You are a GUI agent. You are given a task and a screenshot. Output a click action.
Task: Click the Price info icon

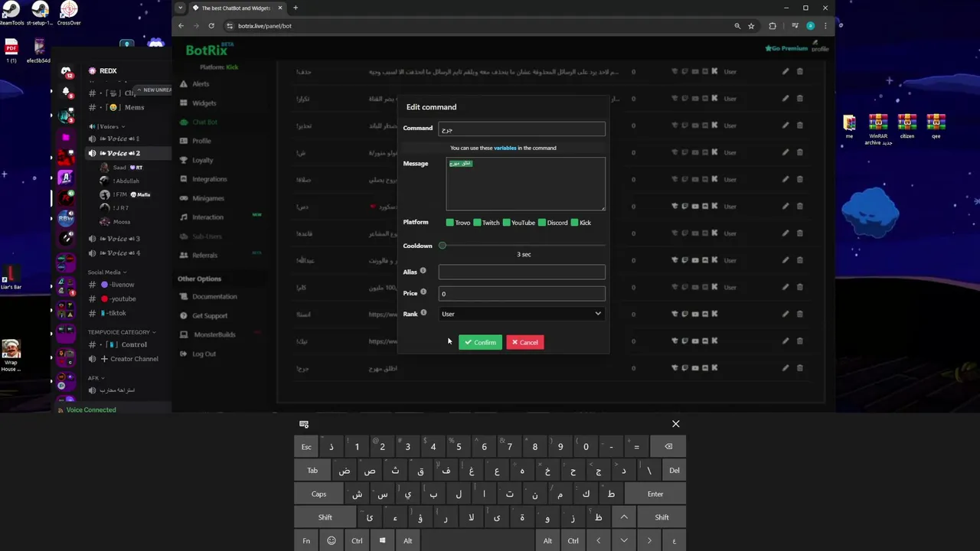point(423,292)
